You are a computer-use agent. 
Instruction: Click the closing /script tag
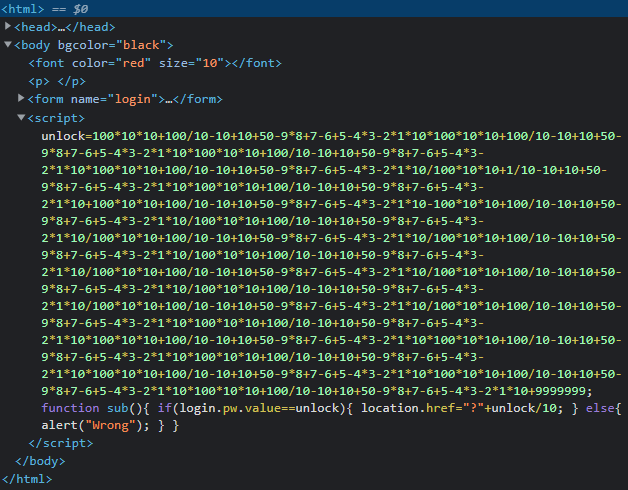(x=61, y=443)
